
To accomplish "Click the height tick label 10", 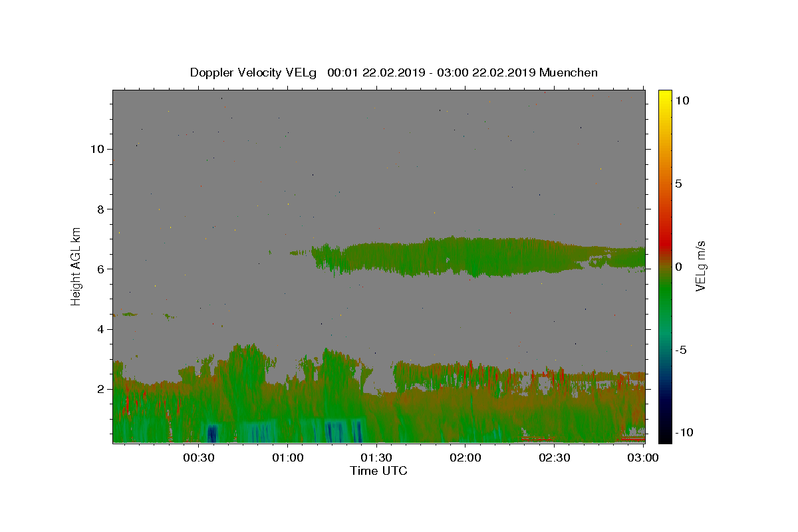I will (96, 149).
